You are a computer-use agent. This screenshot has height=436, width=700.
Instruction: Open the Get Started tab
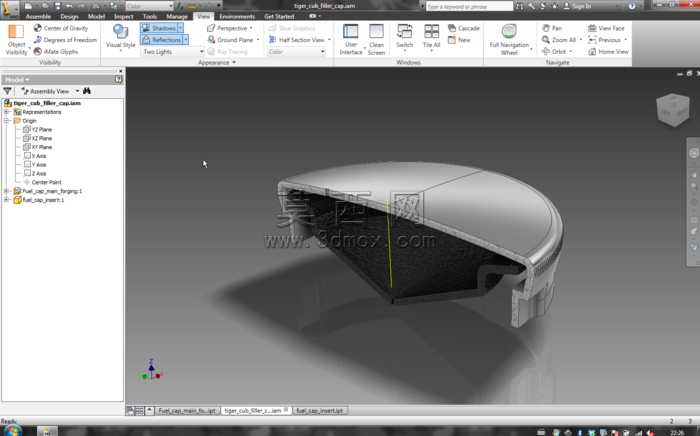(279, 17)
